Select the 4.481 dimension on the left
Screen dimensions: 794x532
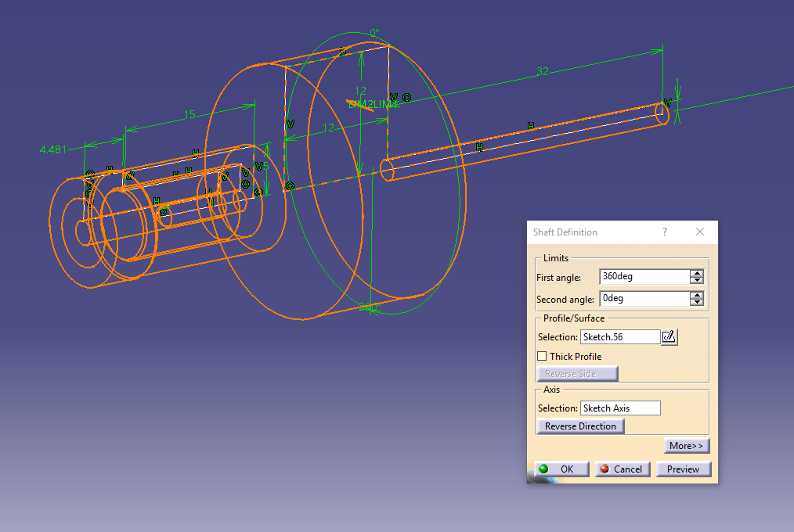click(x=52, y=149)
